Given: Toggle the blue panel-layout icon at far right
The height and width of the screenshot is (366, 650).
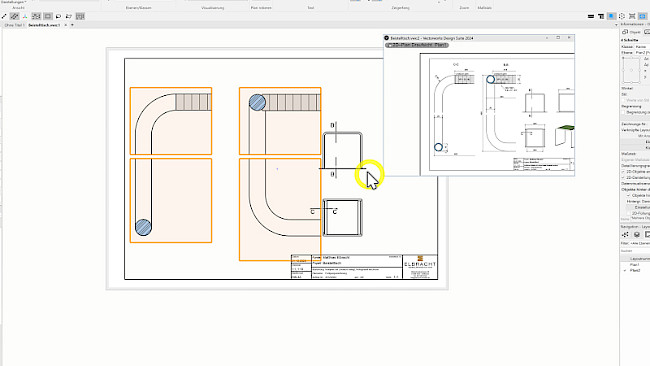Looking at the screenshot, I should click(x=643, y=16).
